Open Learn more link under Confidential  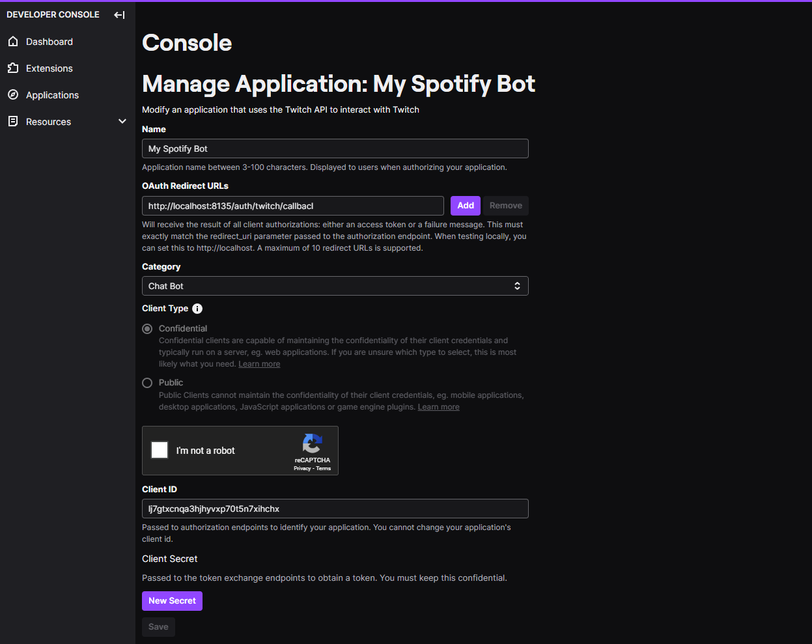pos(259,364)
